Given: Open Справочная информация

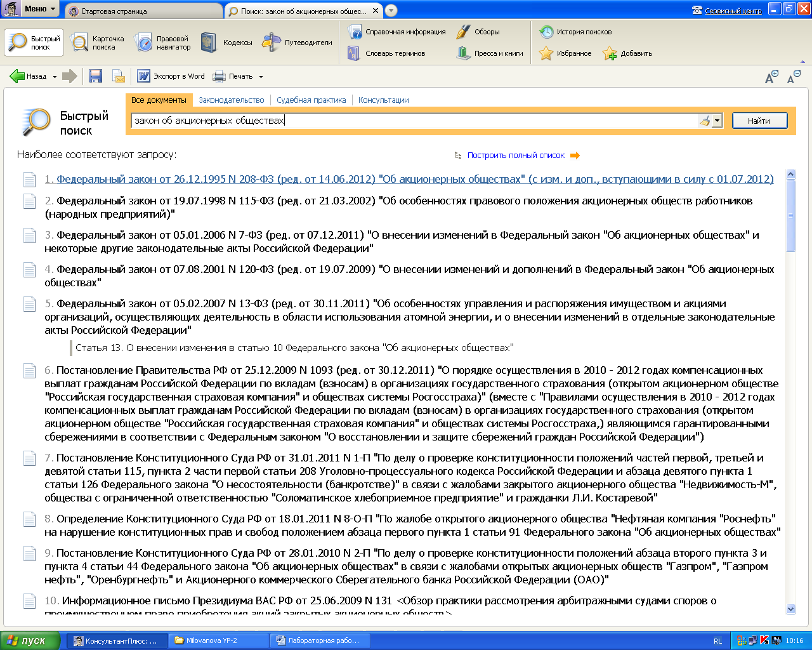Looking at the screenshot, I should [x=396, y=32].
